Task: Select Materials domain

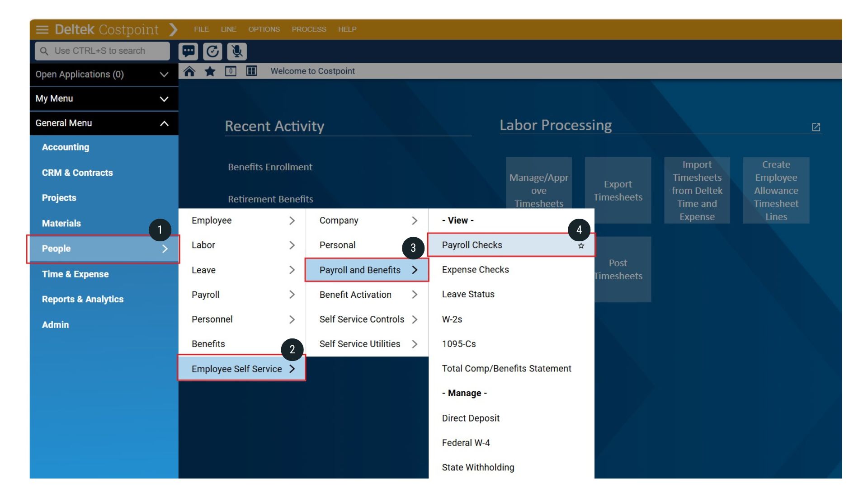Action: click(x=104, y=223)
